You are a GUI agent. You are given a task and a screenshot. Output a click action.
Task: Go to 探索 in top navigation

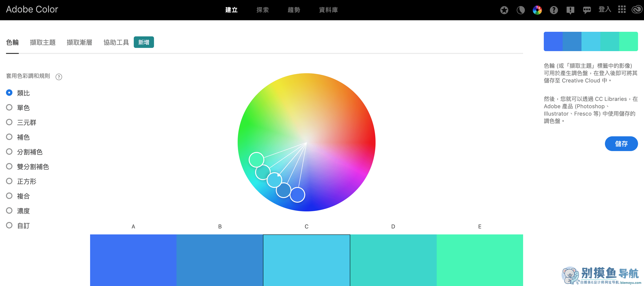pyautogui.click(x=262, y=10)
